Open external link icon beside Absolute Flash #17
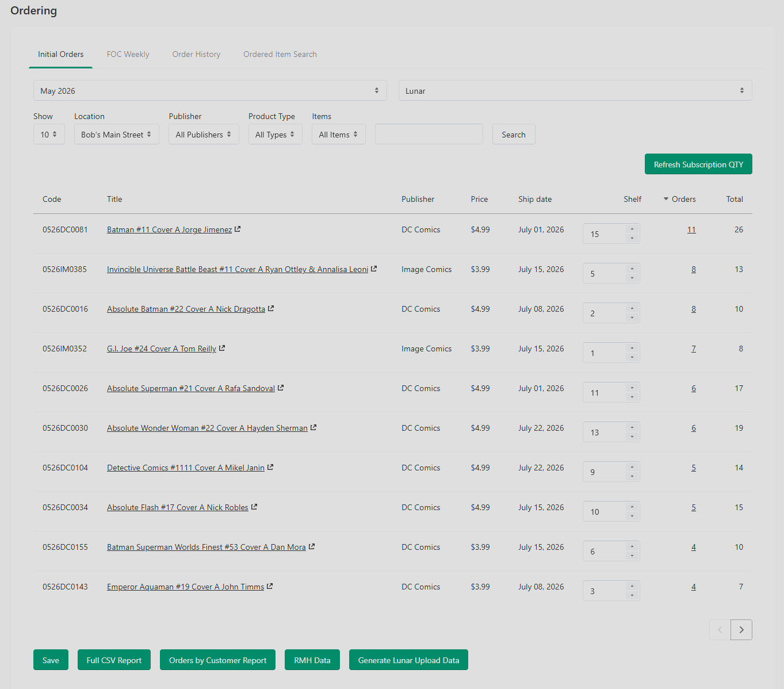Image resolution: width=784 pixels, height=689 pixels. pos(254,507)
